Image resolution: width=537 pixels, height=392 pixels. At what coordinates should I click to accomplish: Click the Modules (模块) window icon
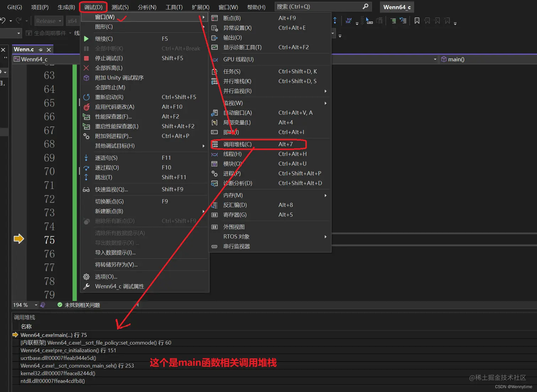(x=215, y=164)
